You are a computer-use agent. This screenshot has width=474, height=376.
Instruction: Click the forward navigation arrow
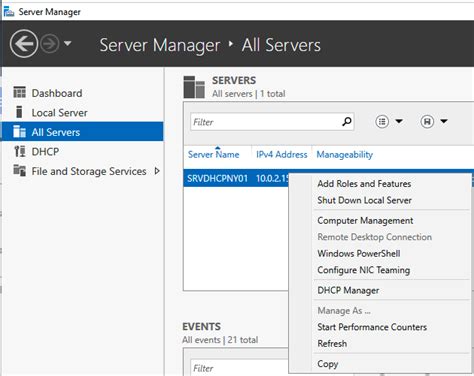50,44
